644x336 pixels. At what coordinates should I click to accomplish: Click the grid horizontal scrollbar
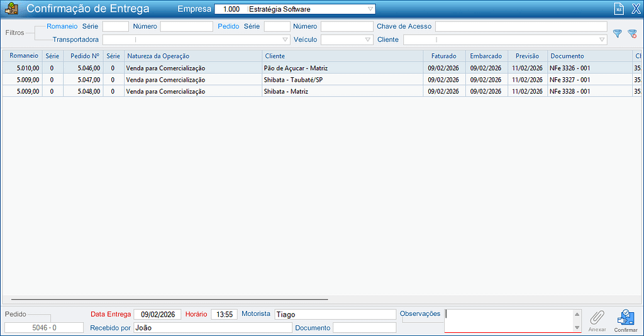pyautogui.click(x=169, y=300)
